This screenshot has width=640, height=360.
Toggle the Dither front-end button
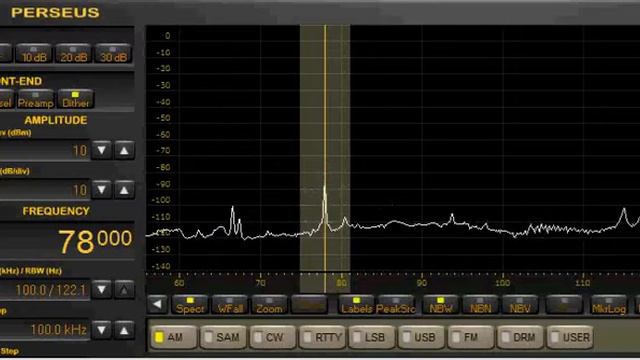click(x=76, y=99)
